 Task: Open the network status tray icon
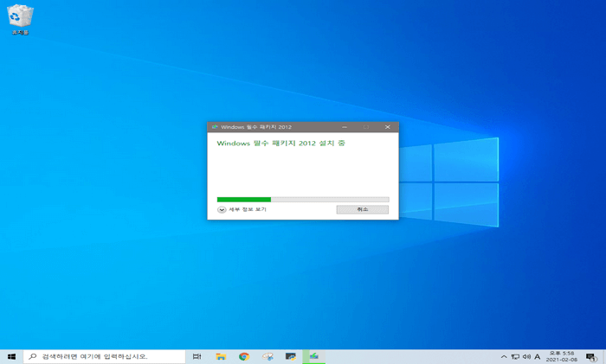[515, 357]
